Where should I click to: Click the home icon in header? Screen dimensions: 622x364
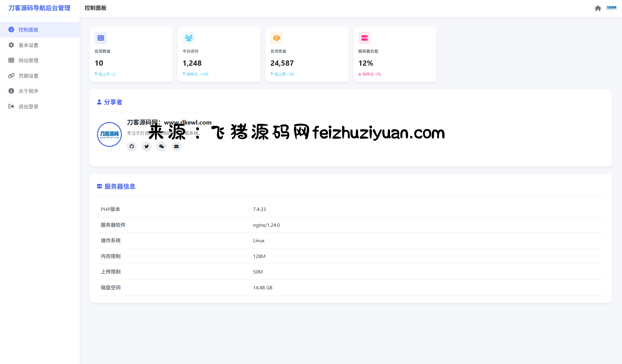598,8
